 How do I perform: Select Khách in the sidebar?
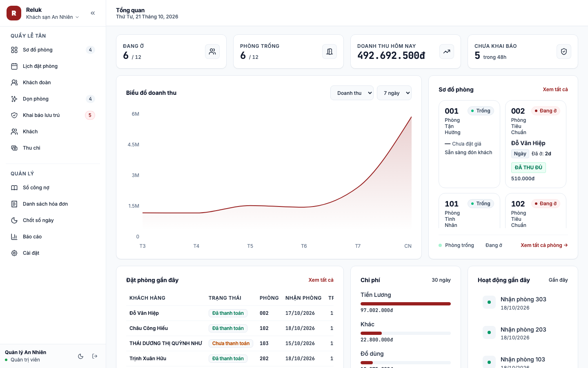[53, 132]
